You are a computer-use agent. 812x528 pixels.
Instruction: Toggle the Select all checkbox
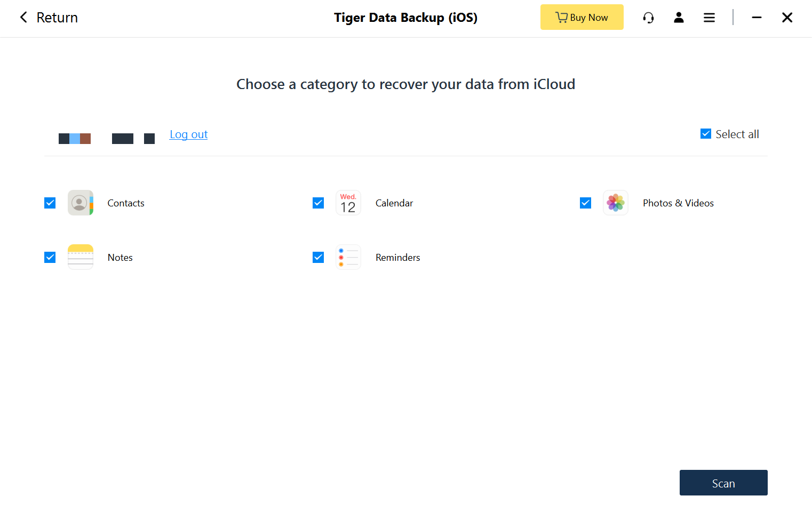[x=706, y=134]
